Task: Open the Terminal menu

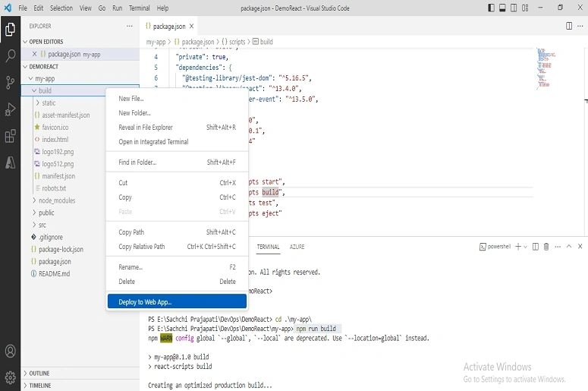Action: pos(140,8)
